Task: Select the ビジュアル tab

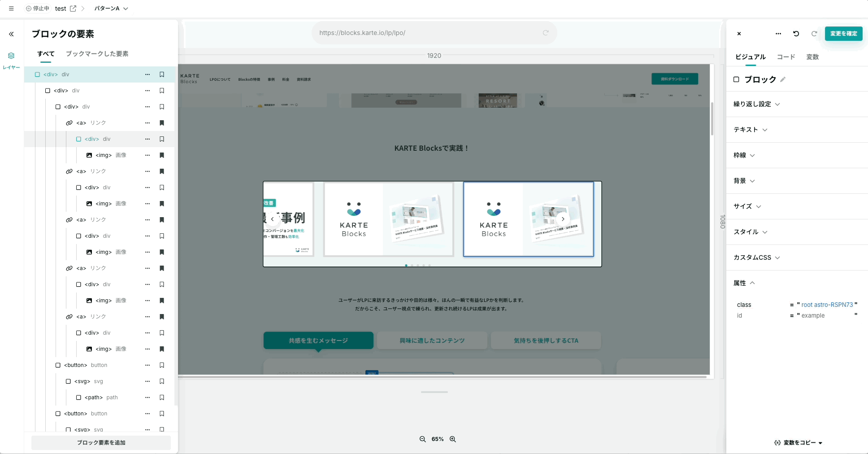Action: click(751, 57)
